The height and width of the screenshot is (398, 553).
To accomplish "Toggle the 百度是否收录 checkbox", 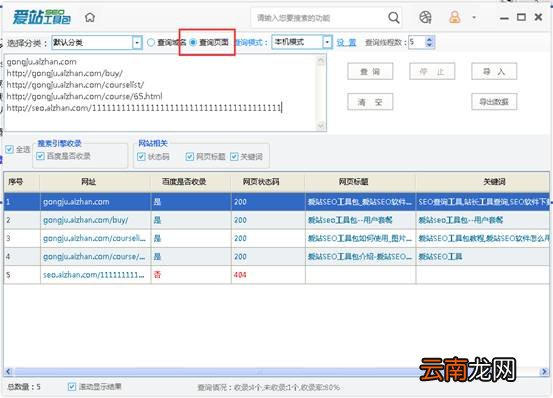I will click(x=41, y=156).
